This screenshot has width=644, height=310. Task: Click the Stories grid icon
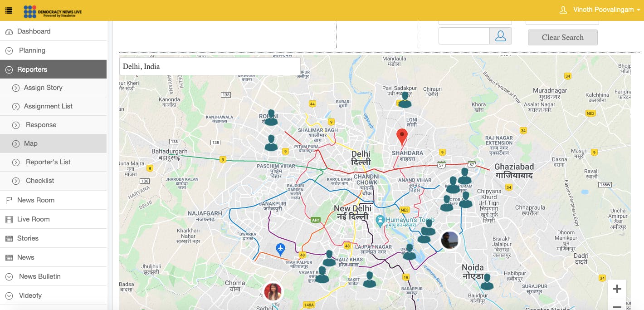(x=9, y=239)
